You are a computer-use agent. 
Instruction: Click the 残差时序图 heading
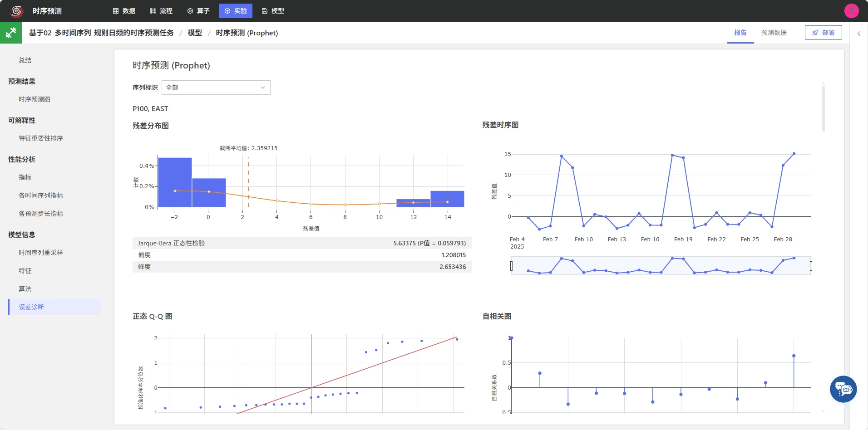click(x=500, y=125)
